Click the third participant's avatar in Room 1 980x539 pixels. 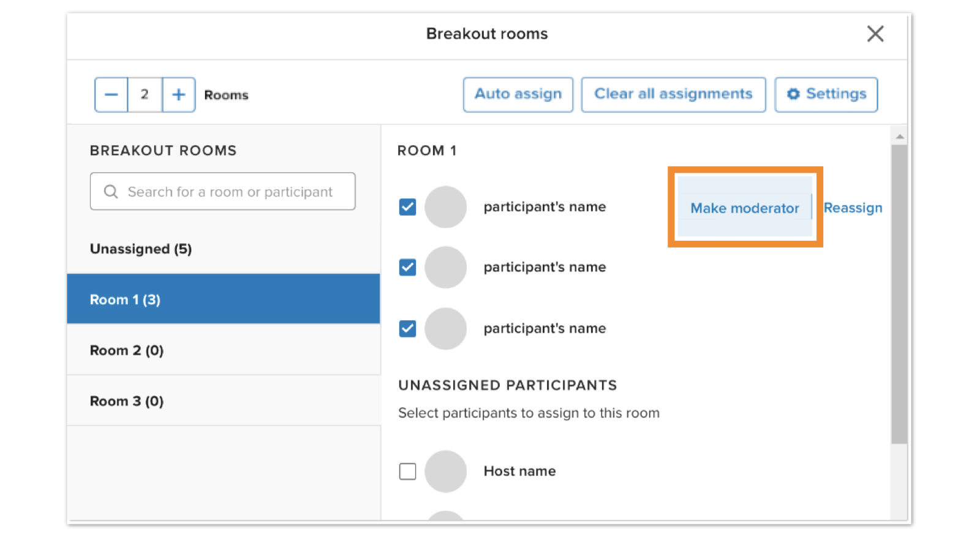tap(445, 329)
